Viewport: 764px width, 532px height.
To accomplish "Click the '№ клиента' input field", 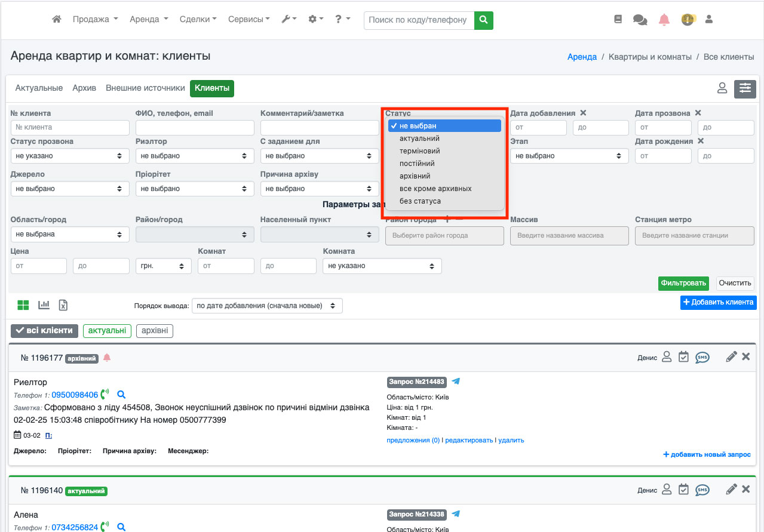I will [70, 127].
